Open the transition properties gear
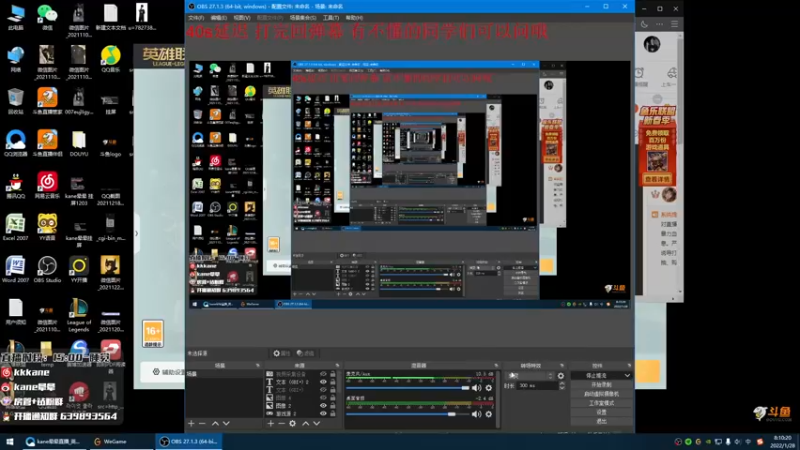Viewport: 800px width, 450px height. point(561,376)
